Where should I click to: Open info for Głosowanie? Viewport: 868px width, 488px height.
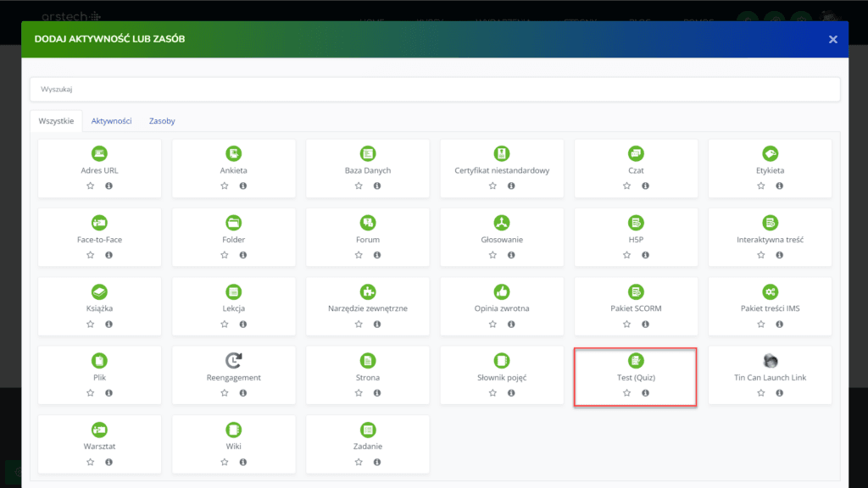pyautogui.click(x=511, y=255)
